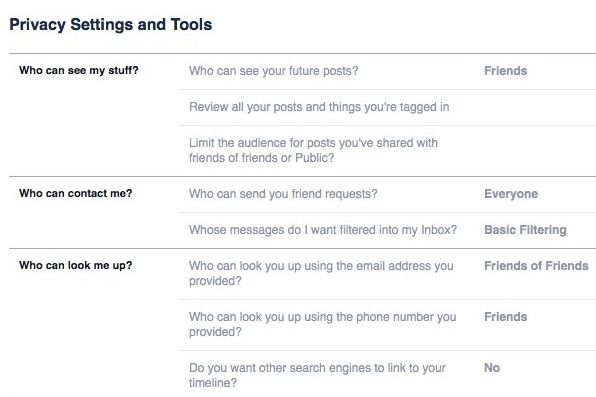Viewport: 596px width, 397px height.
Task: Select the Friends of Friends value
Action: pyautogui.click(x=536, y=266)
